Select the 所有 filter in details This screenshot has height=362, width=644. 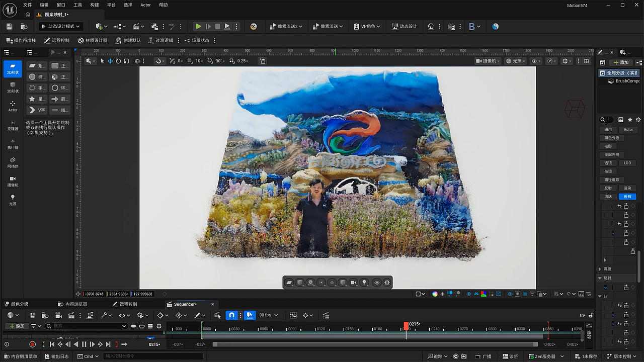point(627,197)
